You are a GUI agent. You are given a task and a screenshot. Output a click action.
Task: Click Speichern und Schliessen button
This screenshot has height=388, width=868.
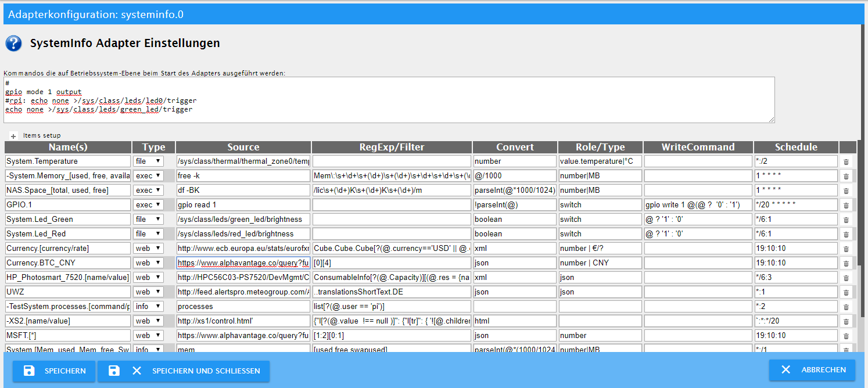[184, 371]
